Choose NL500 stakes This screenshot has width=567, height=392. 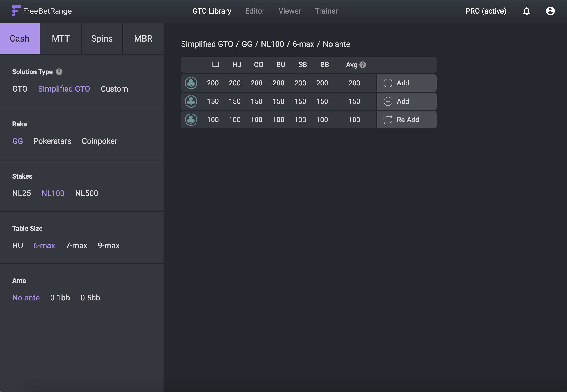point(87,193)
